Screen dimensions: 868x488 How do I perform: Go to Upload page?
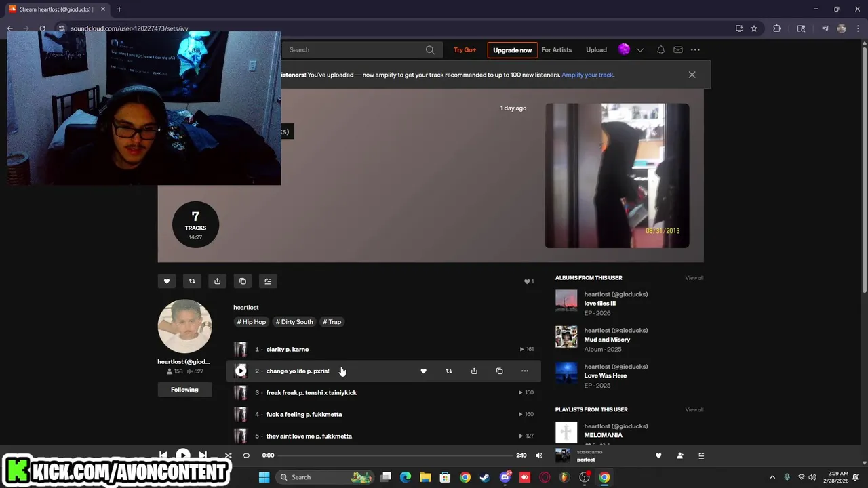point(596,49)
